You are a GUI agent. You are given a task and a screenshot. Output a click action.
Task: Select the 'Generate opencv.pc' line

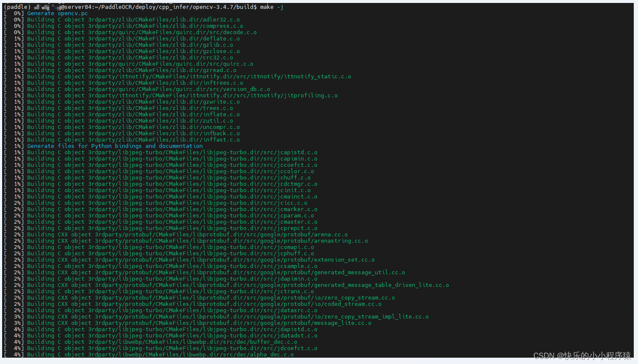click(x=46, y=13)
